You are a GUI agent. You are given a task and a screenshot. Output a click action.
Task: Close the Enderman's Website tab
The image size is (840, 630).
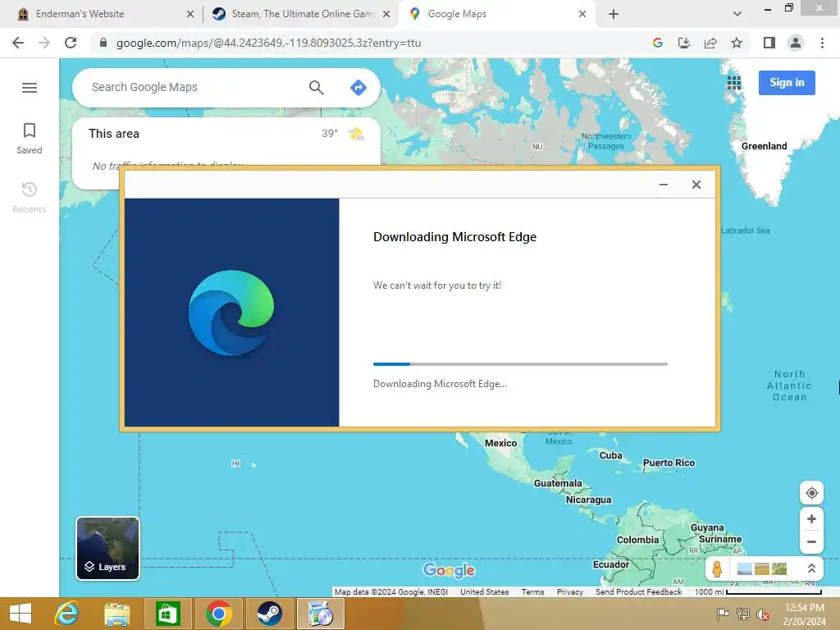tap(189, 14)
